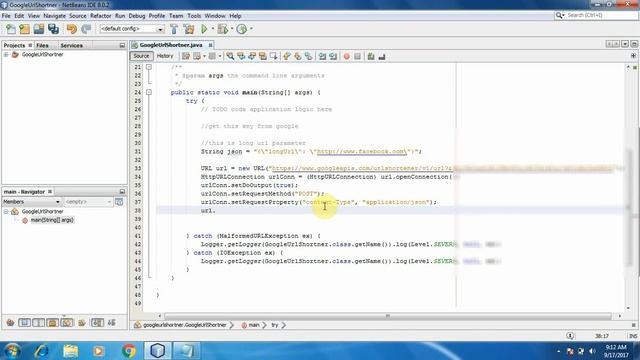The height and width of the screenshot is (360, 640).
Task: Click the Uncomment lines icon
Action: [382, 56]
